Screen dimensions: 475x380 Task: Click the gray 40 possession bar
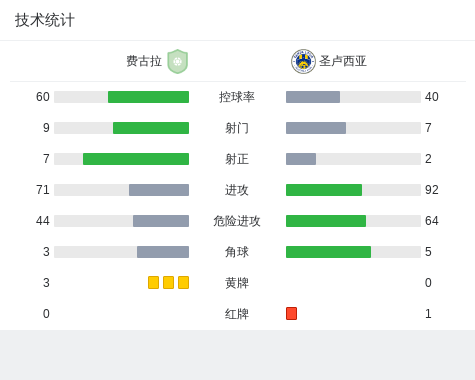[x=313, y=97]
